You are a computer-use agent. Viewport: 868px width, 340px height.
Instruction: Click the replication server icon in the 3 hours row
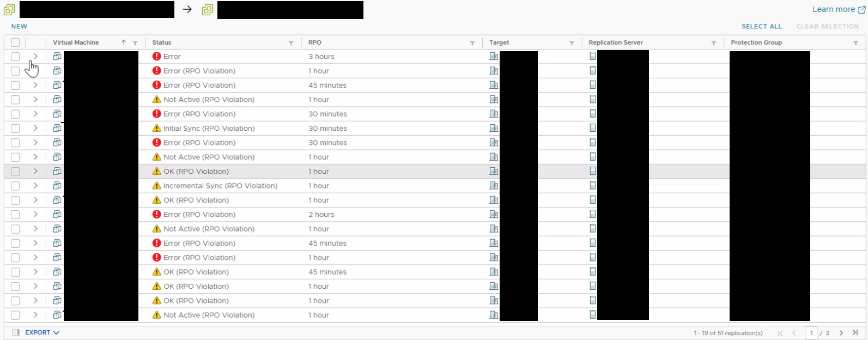(593, 56)
